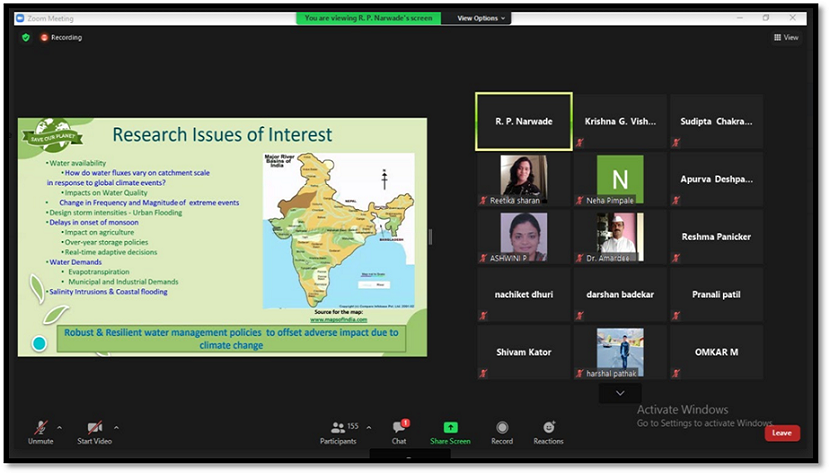Click the shared-screen panel divider handle
830x474 pixels.
[x=431, y=237]
